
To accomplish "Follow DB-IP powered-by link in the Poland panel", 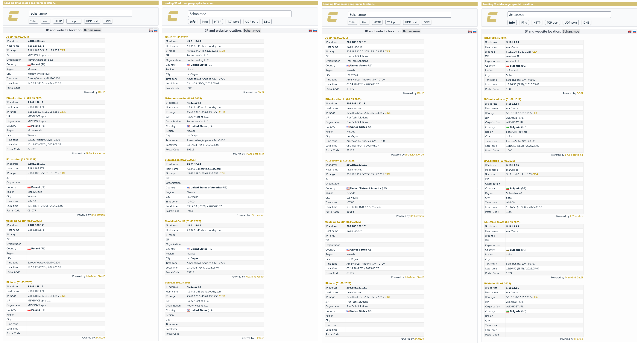I will tap(101, 92).
